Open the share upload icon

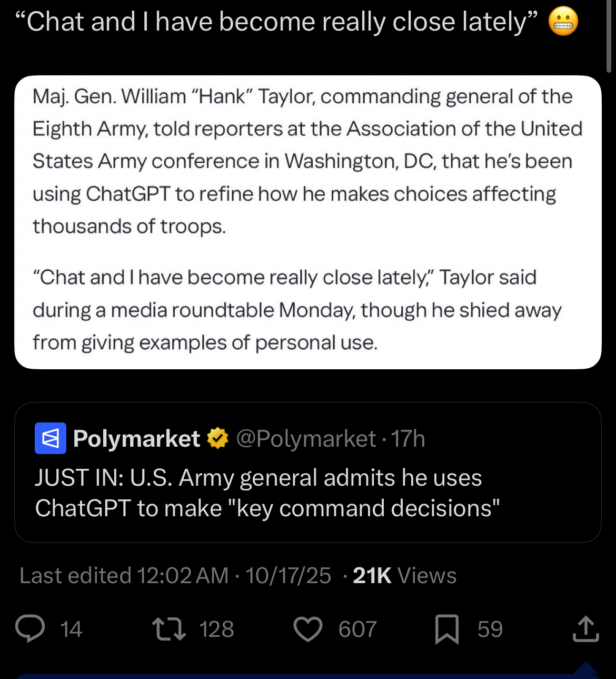tap(585, 629)
